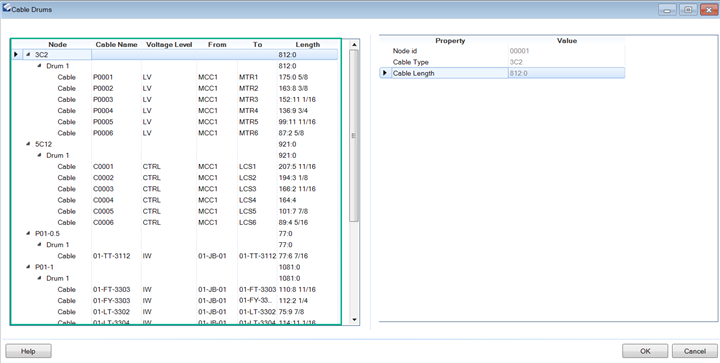Click the Voltage Level column header
Viewport: 720px width, 363px height.
(169, 45)
